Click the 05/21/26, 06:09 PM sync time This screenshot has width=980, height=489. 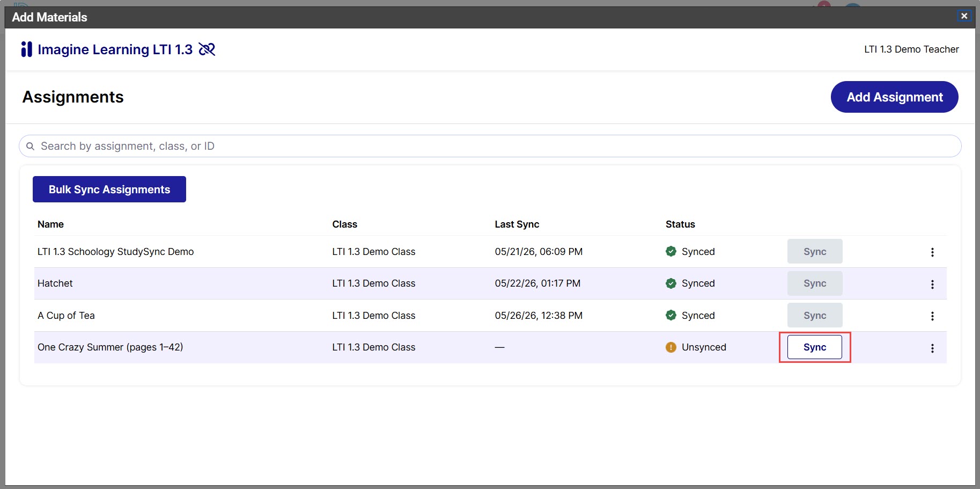click(539, 252)
